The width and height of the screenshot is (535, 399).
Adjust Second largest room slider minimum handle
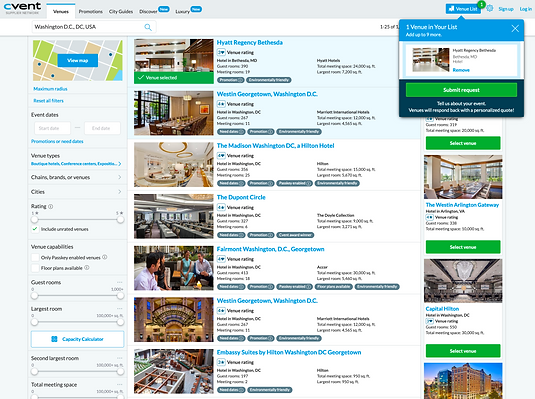[34, 371]
